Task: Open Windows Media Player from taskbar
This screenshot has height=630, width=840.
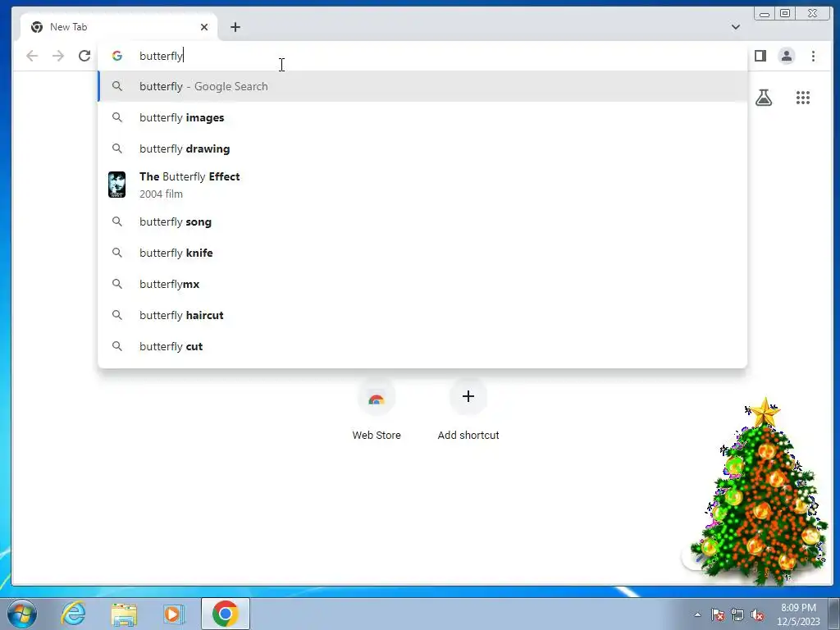Action: 173,614
